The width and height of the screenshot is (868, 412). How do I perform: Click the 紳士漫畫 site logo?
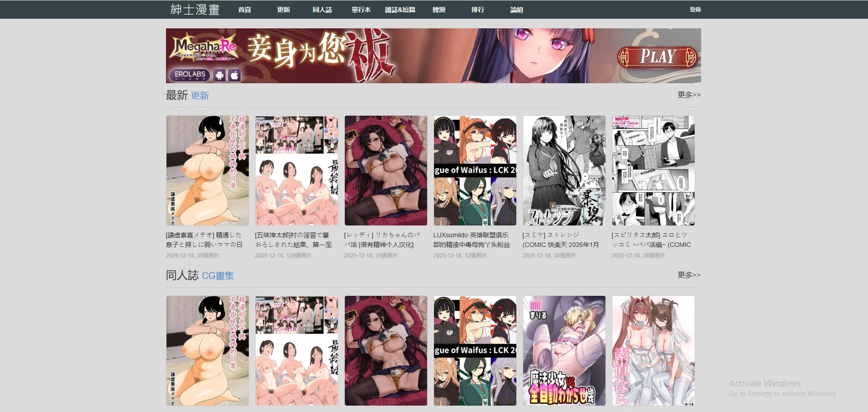coord(194,9)
